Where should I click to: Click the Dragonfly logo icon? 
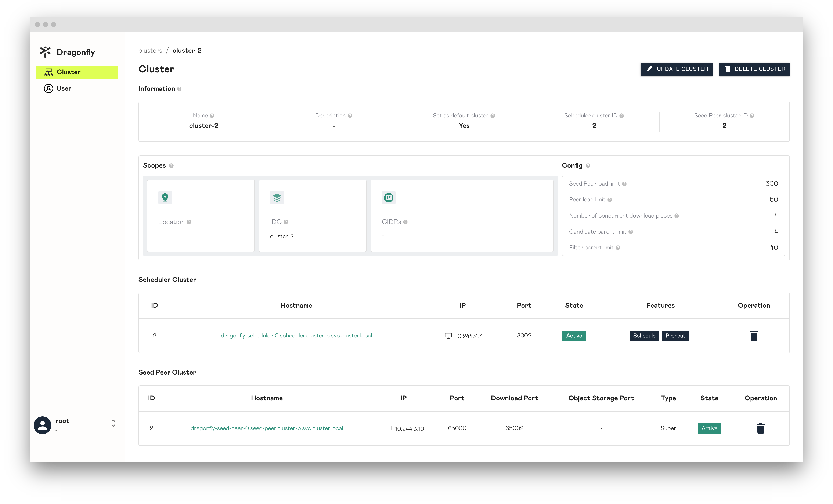46,52
